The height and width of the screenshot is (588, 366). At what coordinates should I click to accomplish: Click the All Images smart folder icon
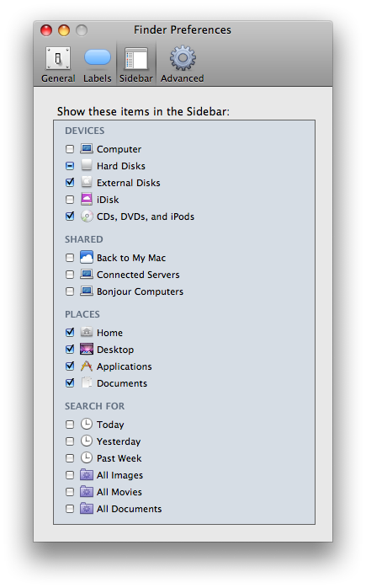(x=87, y=475)
